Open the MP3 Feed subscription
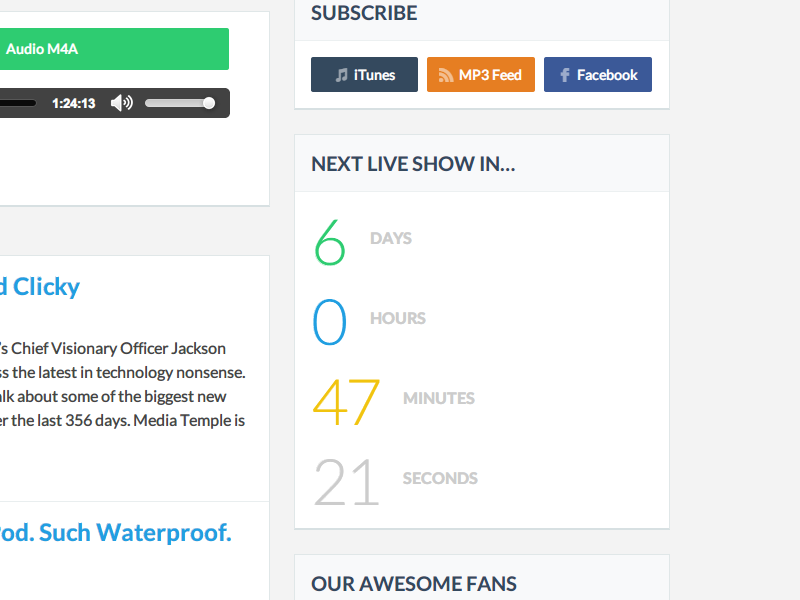Screen dimensions: 800x600 click(x=480, y=74)
